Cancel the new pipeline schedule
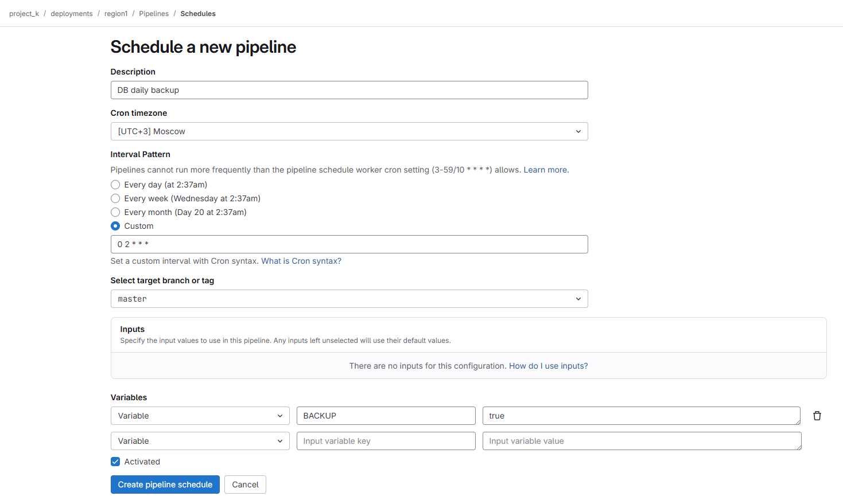The height and width of the screenshot is (504, 843). tap(245, 485)
